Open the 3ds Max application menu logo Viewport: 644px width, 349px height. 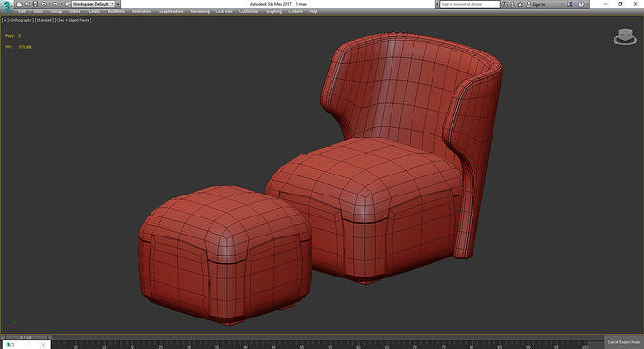tap(7, 6)
